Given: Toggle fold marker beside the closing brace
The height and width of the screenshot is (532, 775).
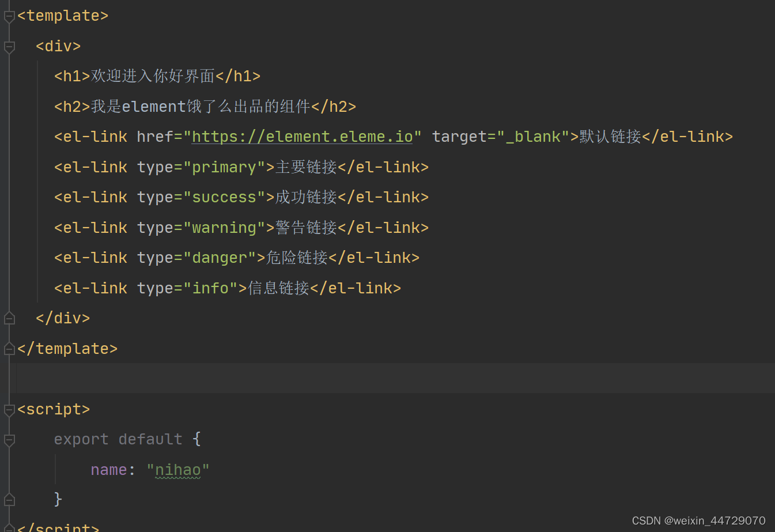Looking at the screenshot, I should point(9,500).
